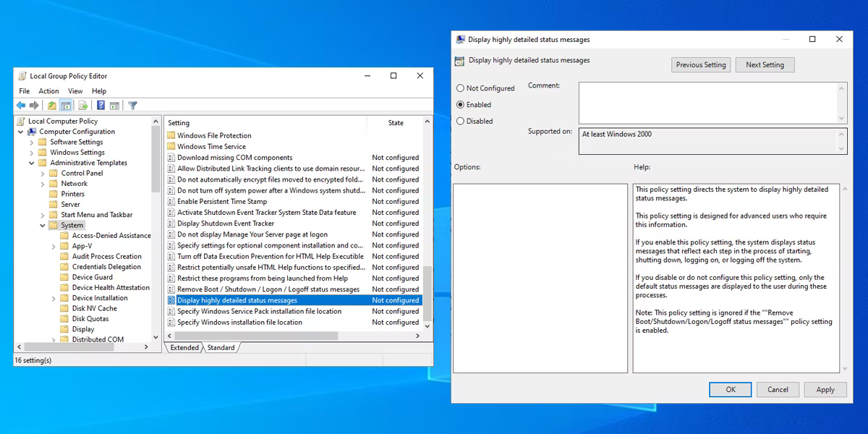Viewport: 868px width, 434px height.
Task: Toggle the Show/Hide Console Tree toolbar icon
Action: 66,106
